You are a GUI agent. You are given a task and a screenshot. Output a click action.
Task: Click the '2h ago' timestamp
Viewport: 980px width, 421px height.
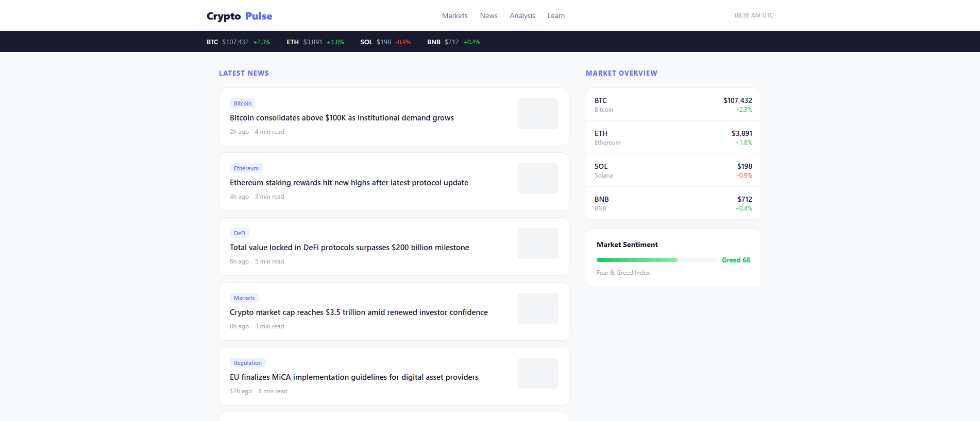click(239, 132)
